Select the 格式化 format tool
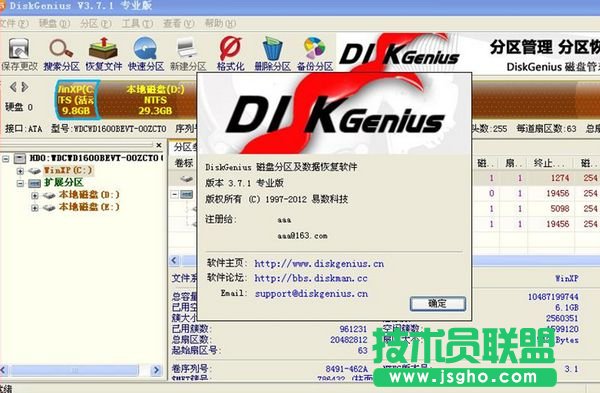This screenshot has width=600, height=393. pyautogui.click(x=230, y=54)
